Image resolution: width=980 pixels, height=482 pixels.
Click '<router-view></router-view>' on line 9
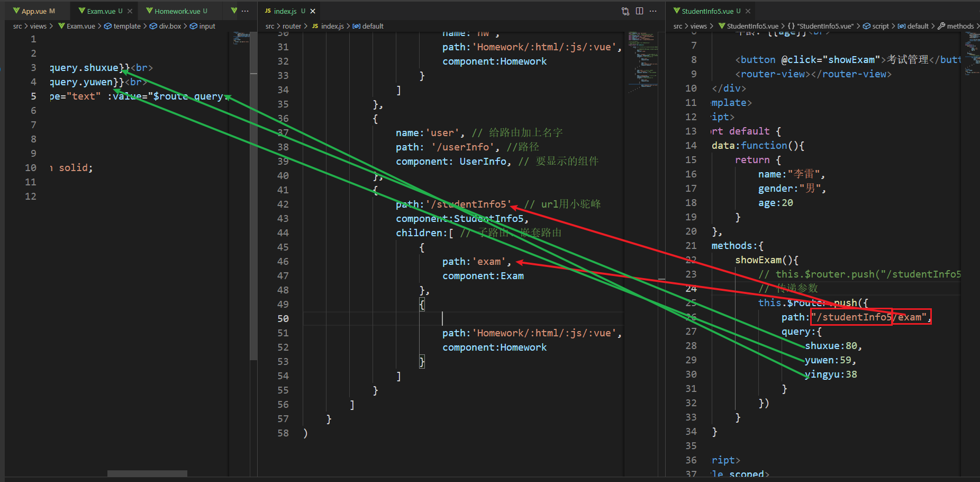tap(813, 74)
